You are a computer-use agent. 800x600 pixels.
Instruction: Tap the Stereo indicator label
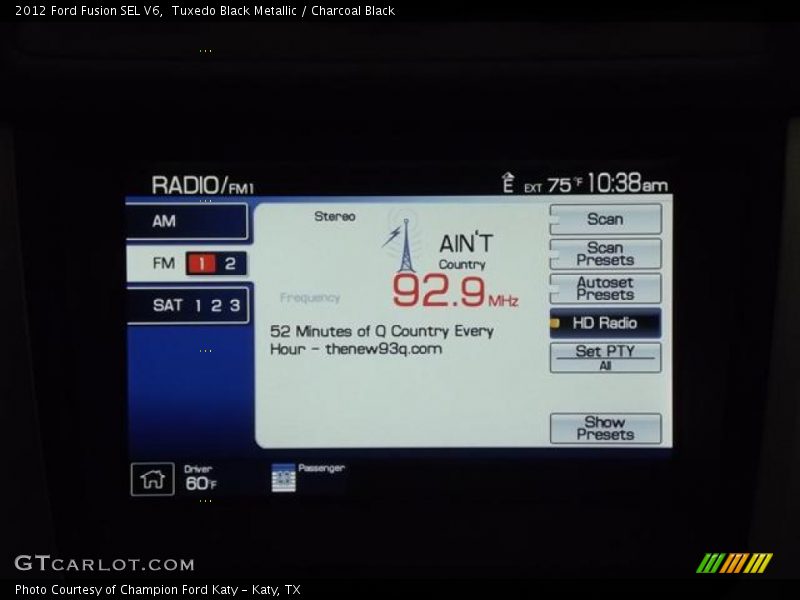coord(335,216)
